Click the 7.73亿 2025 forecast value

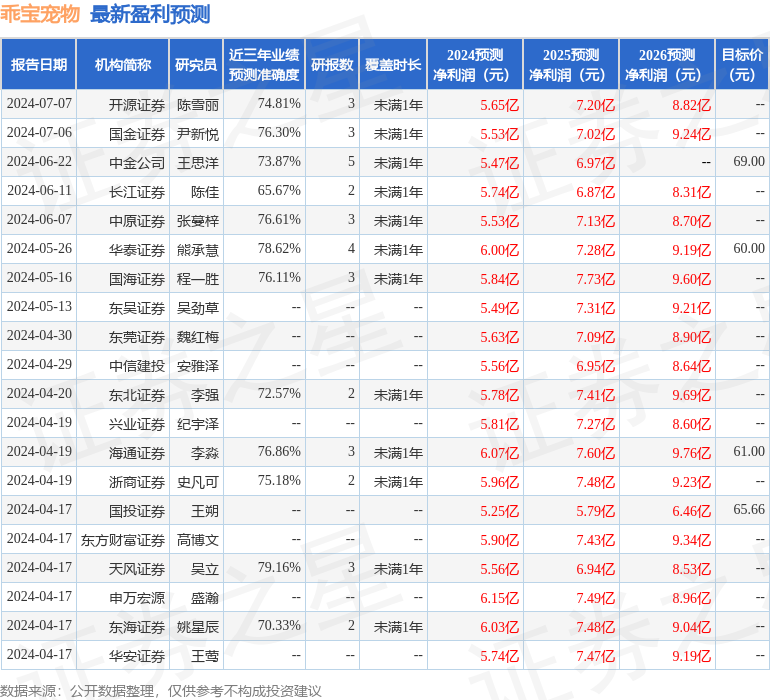tap(595, 279)
